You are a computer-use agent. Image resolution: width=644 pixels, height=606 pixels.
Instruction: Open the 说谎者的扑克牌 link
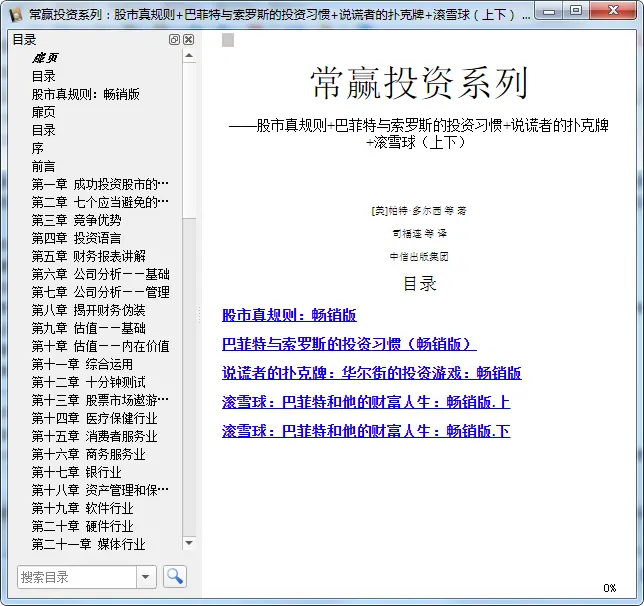click(372, 373)
